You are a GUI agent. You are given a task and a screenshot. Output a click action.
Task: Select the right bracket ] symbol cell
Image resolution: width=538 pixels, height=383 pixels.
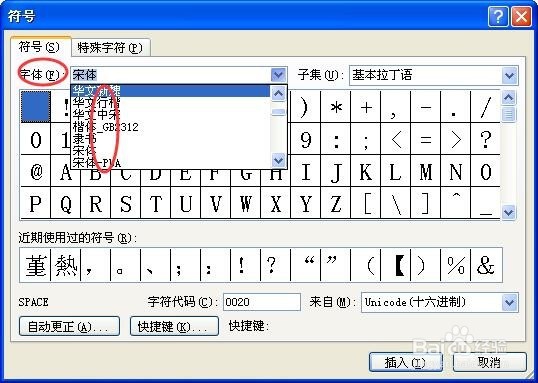[425, 203]
